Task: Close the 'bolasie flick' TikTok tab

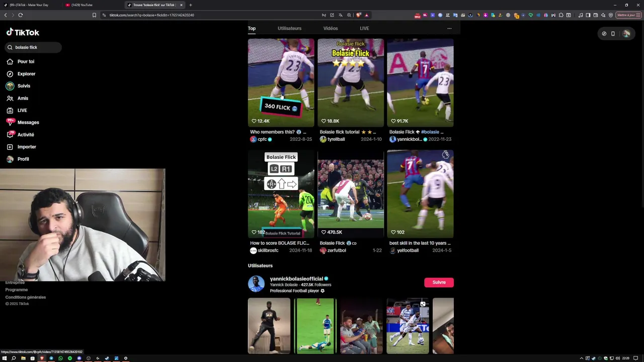Action: point(181,5)
